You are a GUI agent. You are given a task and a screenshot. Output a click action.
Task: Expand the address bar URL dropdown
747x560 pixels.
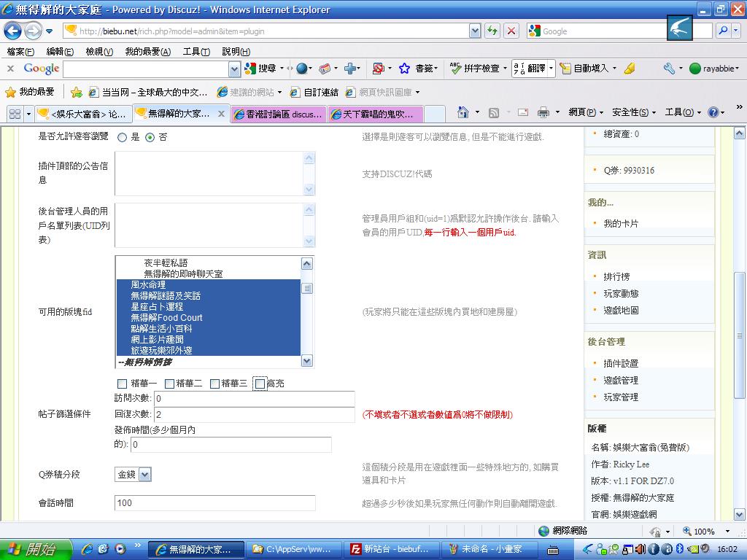click(x=475, y=31)
